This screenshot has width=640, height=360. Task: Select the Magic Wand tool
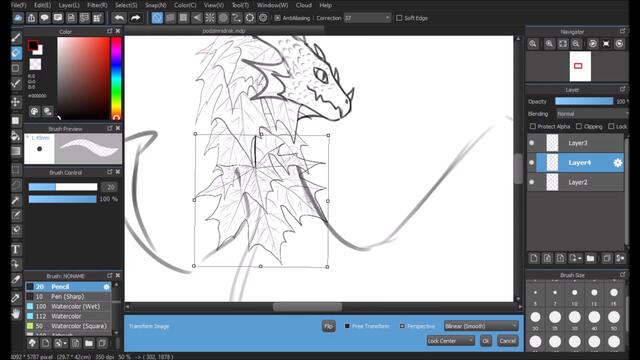point(16,200)
